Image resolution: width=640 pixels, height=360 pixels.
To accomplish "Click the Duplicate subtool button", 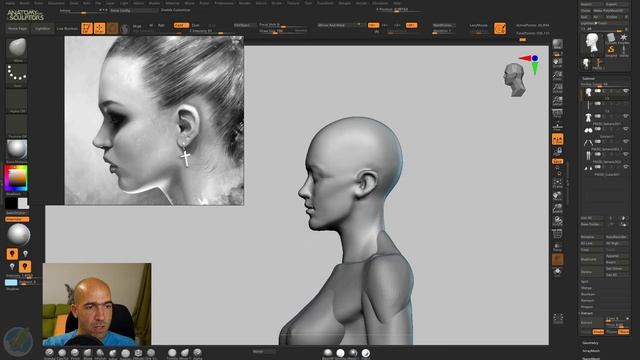I will [592, 260].
